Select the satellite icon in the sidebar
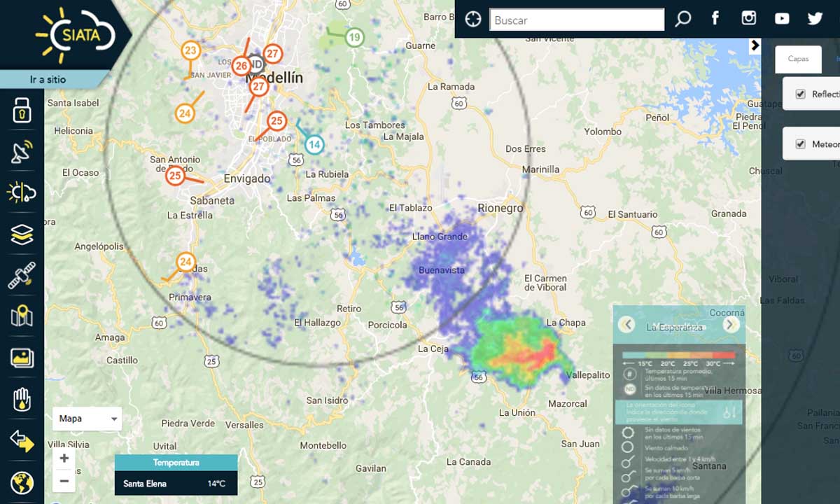 (22, 276)
